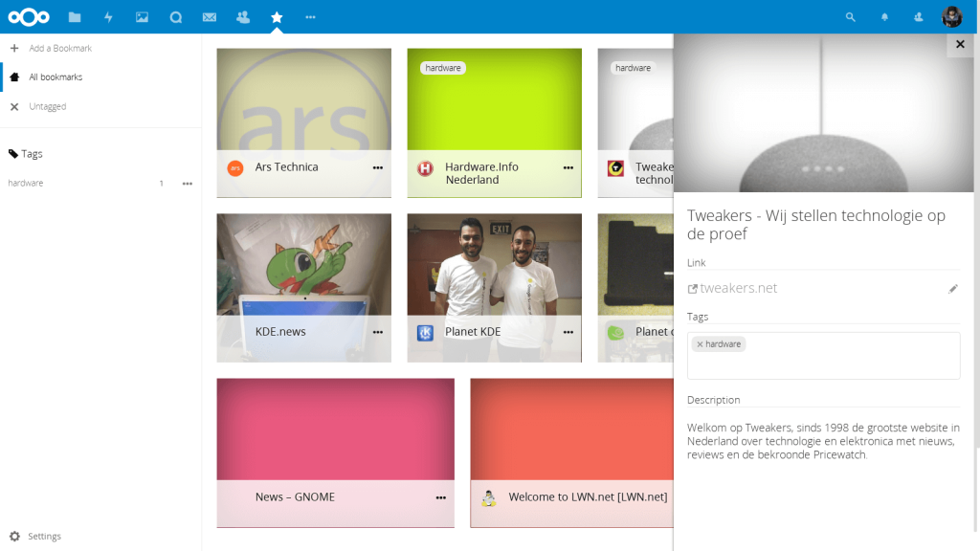
Task: Open the Ars Technica bookmark options menu
Action: point(378,167)
